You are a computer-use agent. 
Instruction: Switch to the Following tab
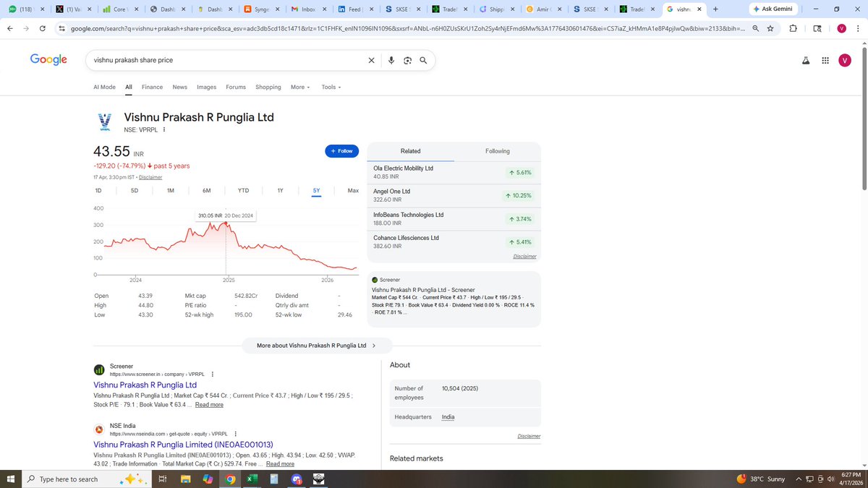click(x=498, y=151)
